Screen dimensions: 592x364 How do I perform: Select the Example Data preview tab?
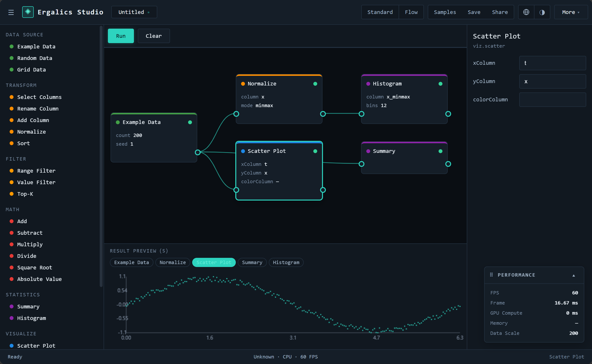(x=132, y=262)
